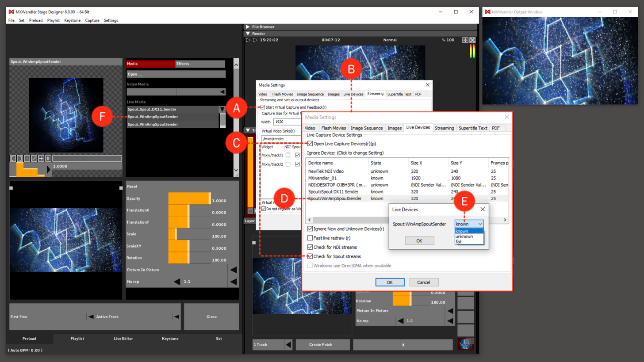
Task: Click the move-arrows icon in Render header
Action: point(465,40)
